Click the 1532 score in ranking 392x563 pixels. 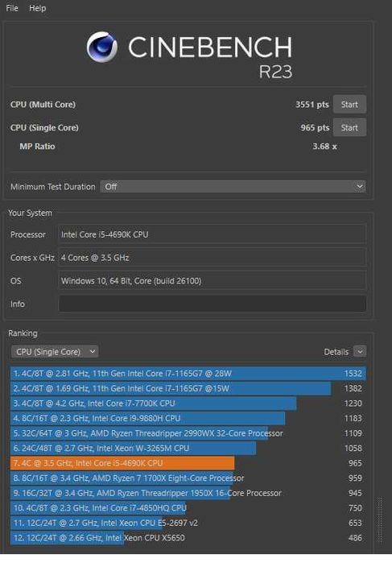tap(353, 374)
